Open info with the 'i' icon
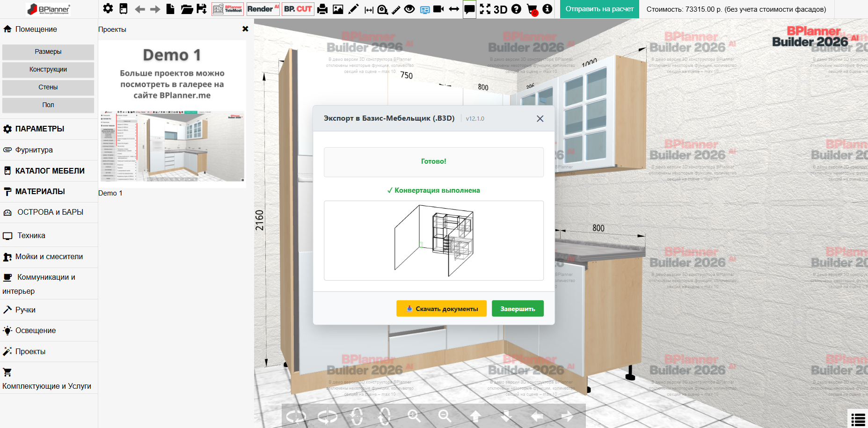The image size is (868, 428). coord(547,9)
